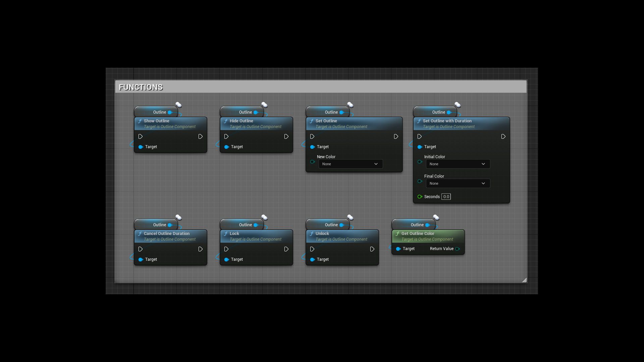Image resolution: width=644 pixels, height=362 pixels.
Task: Open the Initial Color dropdown
Action: click(x=458, y=164)
